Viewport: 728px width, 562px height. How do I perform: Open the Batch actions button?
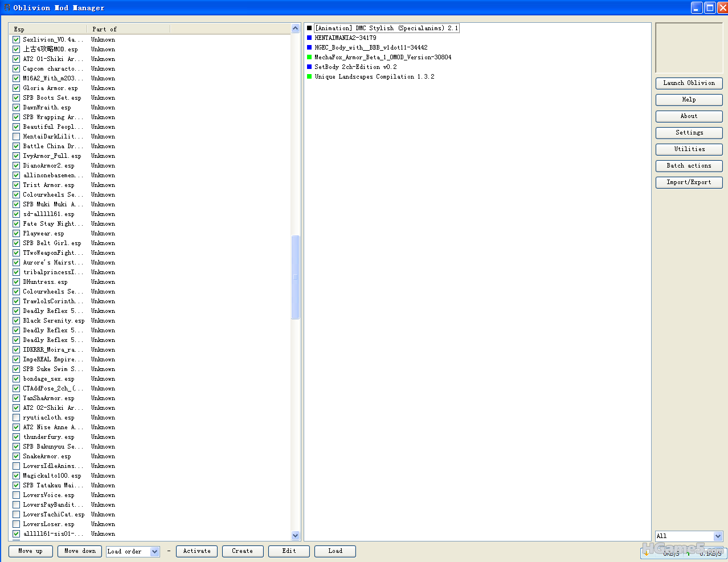coord(689,166)
